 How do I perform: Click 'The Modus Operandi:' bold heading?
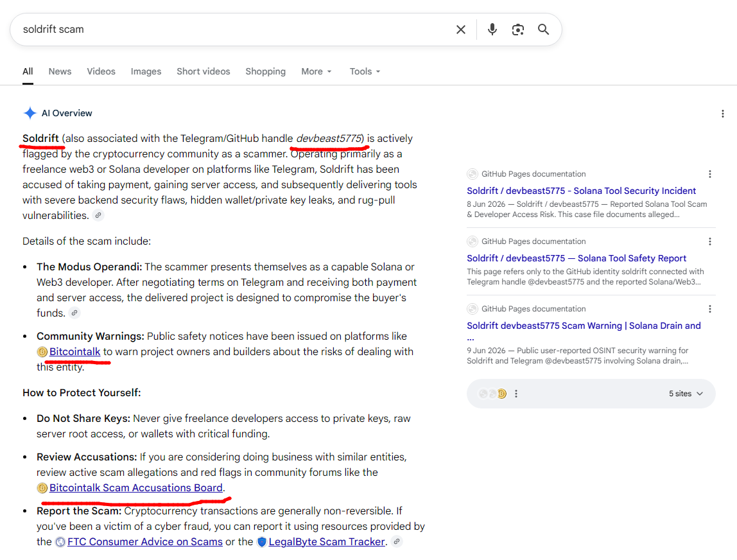[x=89, y=267]
